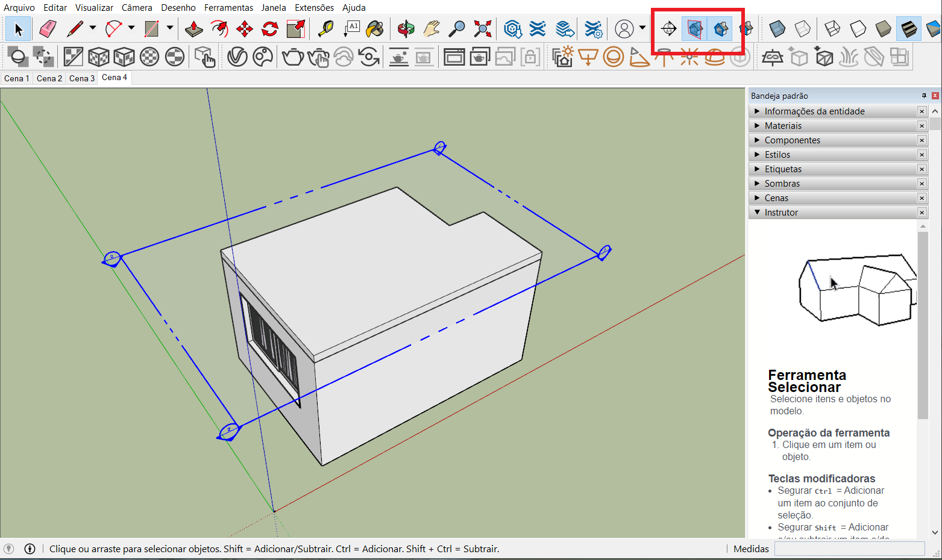
Task: Switch to the Cena 3 tab
Action: point(82,78)
